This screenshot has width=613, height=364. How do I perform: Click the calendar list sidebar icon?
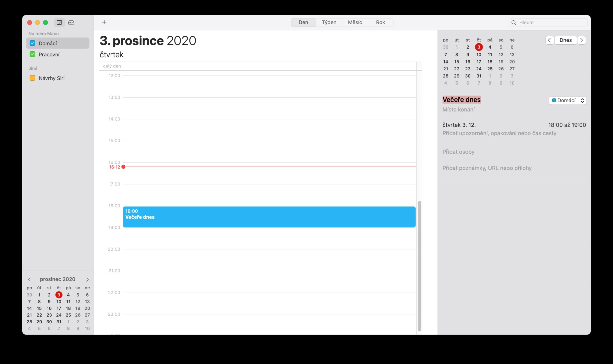[x=59, y=22]
